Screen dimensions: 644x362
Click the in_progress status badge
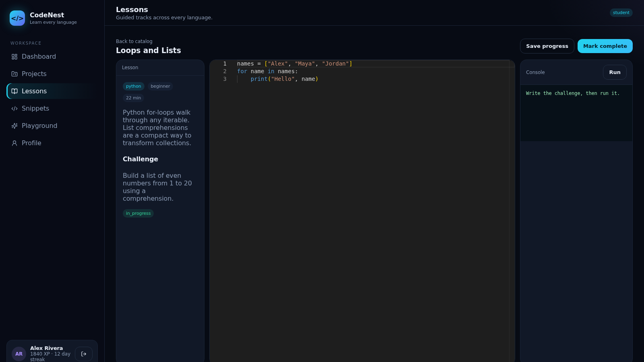(138, 214)
